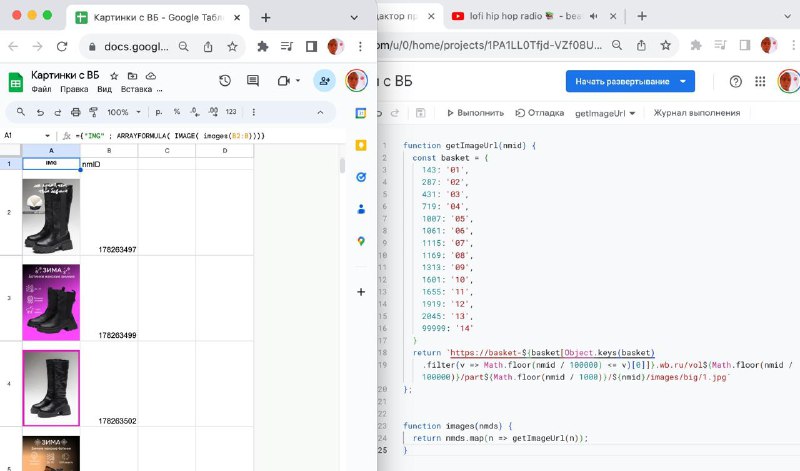The height and width of the screenshot is (471, 800).
Task: Open new tab in left browser window
Action: 265,17
